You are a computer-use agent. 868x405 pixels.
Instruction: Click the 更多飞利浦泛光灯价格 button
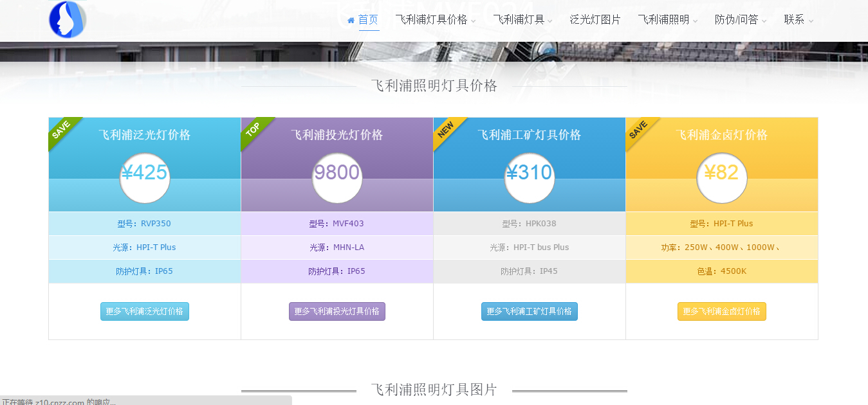(145, 311)
